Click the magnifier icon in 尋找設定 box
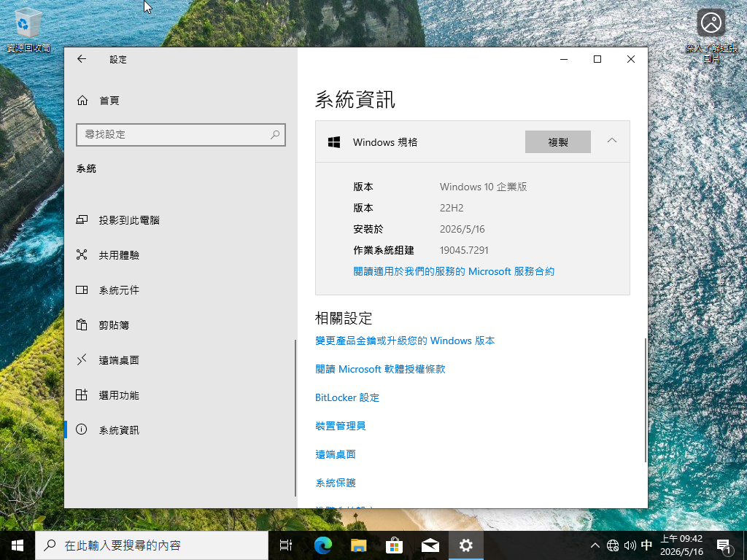Viewport: 747px width, 560px height. [275, 135]
